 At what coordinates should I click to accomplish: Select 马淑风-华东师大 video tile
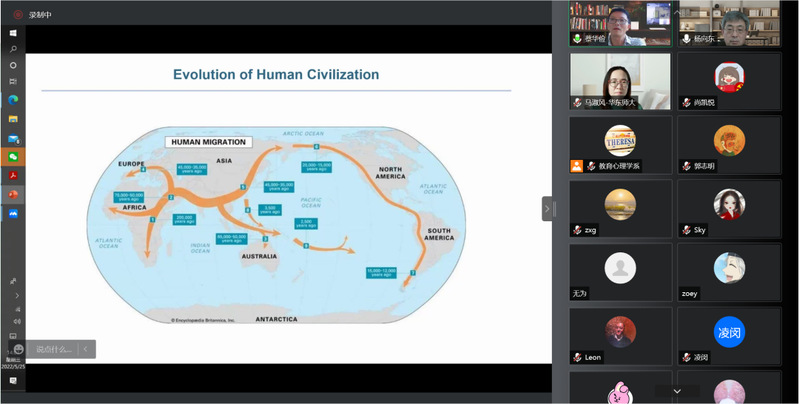[x=620, y=82]
